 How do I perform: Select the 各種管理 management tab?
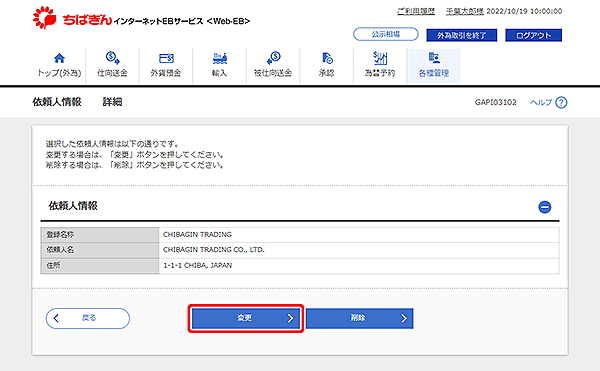[x=434, y=66]
